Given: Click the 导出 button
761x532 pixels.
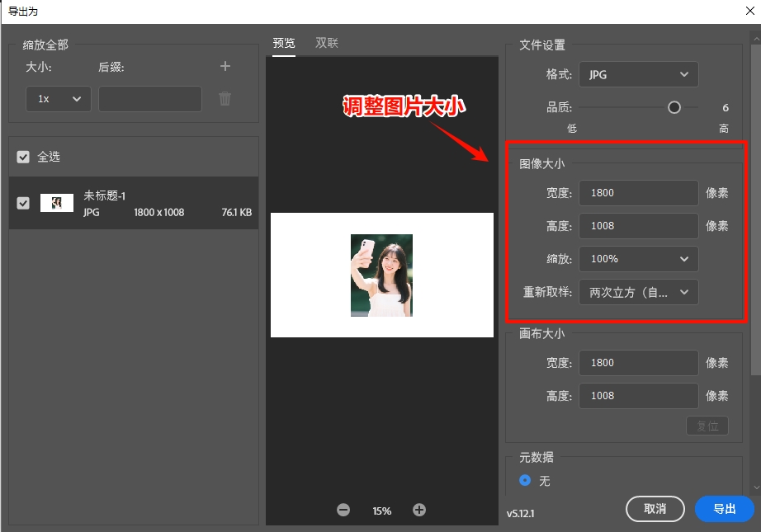Looking at the screenshot, I should pos(725,509).
